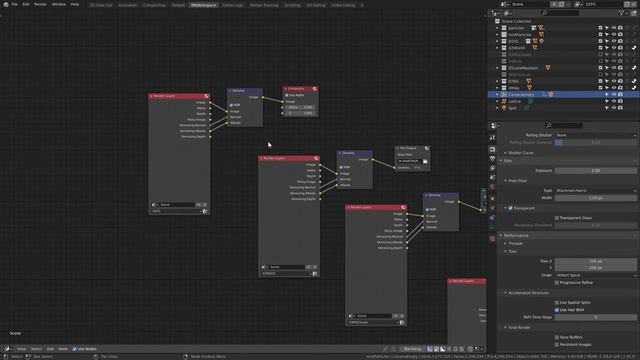Expand the particles collection
The image size is (640, 360).
(x=497, y=28)
